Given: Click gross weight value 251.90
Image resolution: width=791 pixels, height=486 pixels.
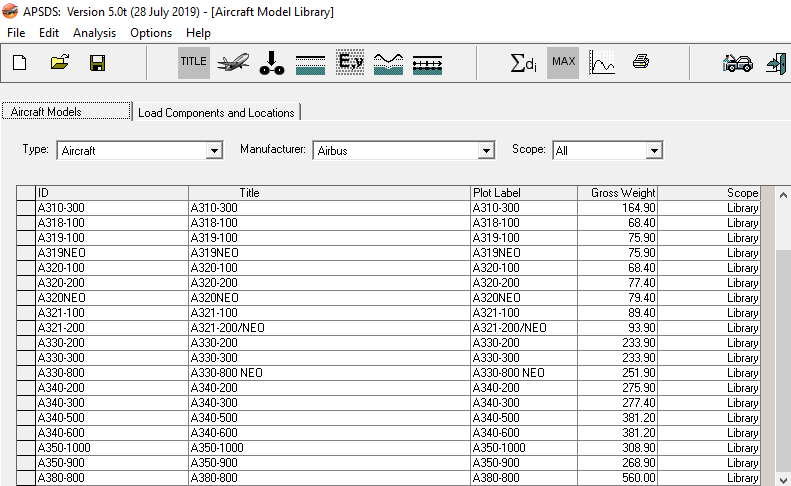Looking at the screenshot, I should coord(617,373).
